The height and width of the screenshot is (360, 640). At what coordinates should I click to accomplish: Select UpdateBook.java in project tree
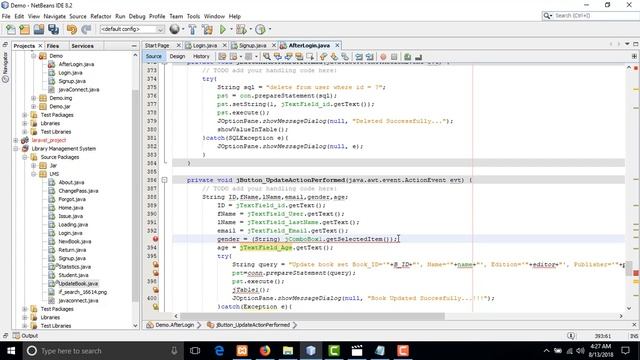click(x=78, y=283)
